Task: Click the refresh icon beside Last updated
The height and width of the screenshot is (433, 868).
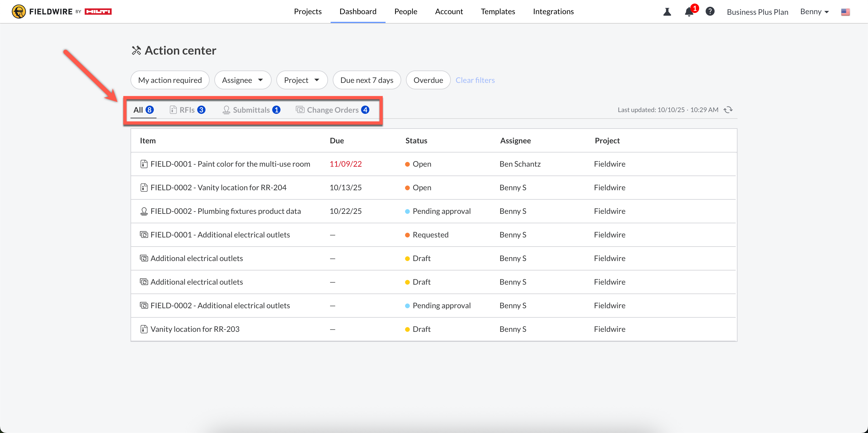Action: (728, 110)
